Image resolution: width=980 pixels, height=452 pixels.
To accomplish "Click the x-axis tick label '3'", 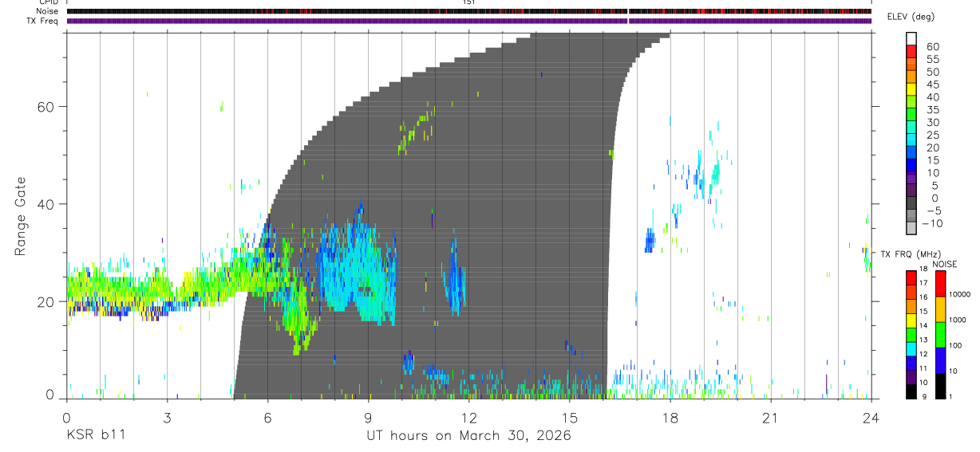I will point(167,418).
